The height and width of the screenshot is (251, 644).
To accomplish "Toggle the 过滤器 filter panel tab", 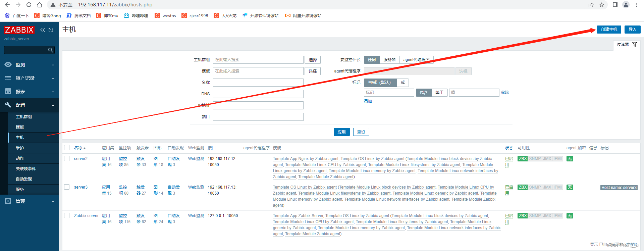I will (627, 44).
